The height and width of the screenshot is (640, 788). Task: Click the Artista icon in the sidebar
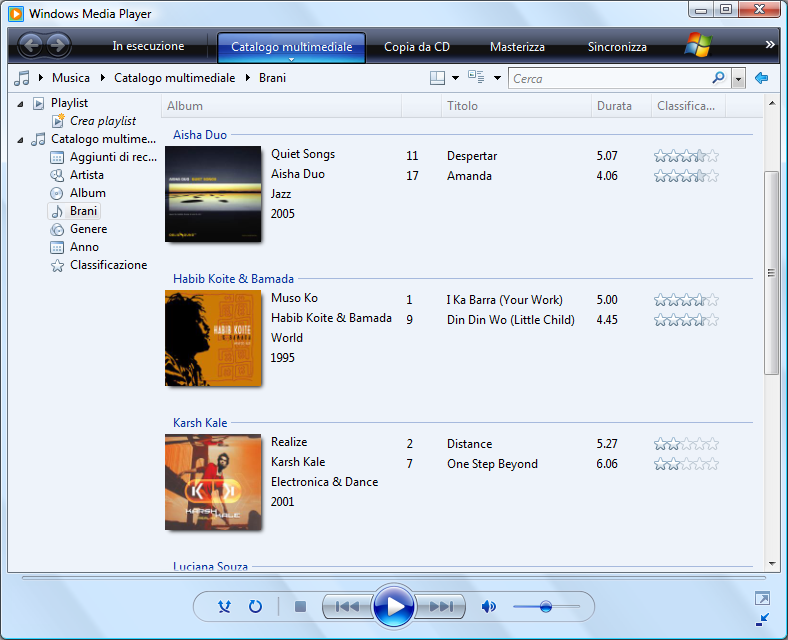coord(57,175)
